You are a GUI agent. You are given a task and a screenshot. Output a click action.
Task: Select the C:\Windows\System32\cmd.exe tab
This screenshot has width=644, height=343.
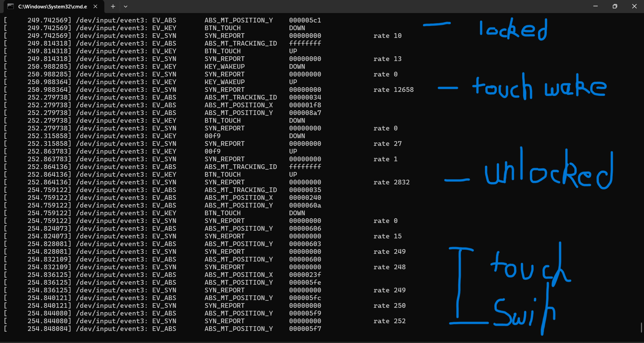point(52,6)
